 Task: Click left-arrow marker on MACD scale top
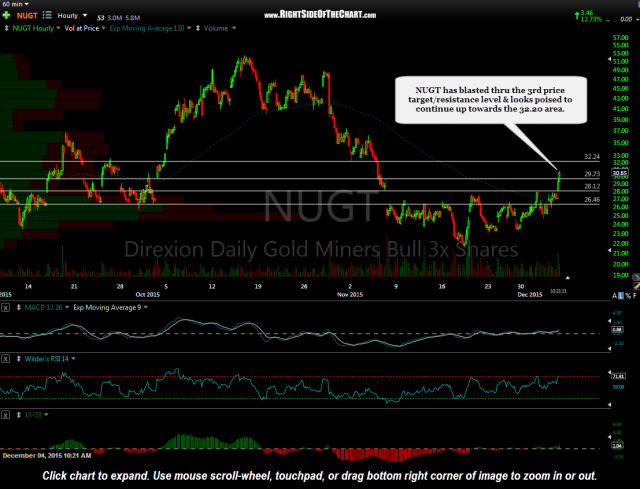tap(610, 322)
